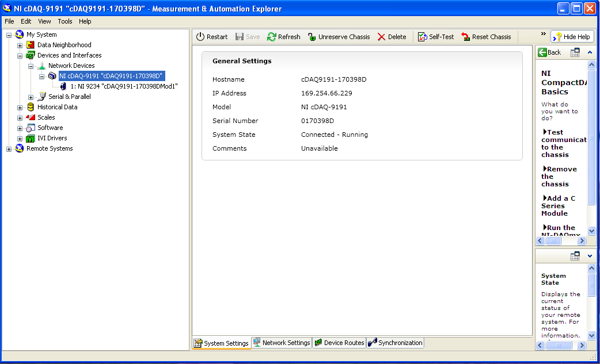The height and width of the screenshot is (364, 600).
Task: Switch to the Device Routes tab
Action: pos(339,343)
